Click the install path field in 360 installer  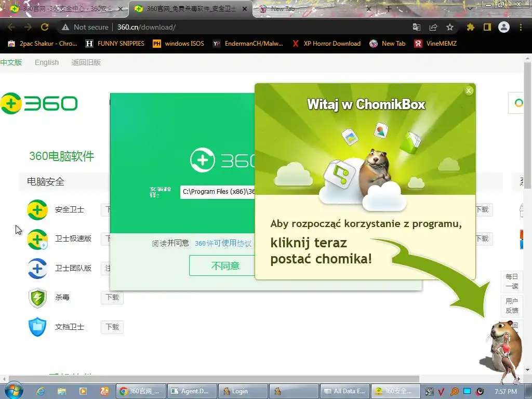(218, 192)
